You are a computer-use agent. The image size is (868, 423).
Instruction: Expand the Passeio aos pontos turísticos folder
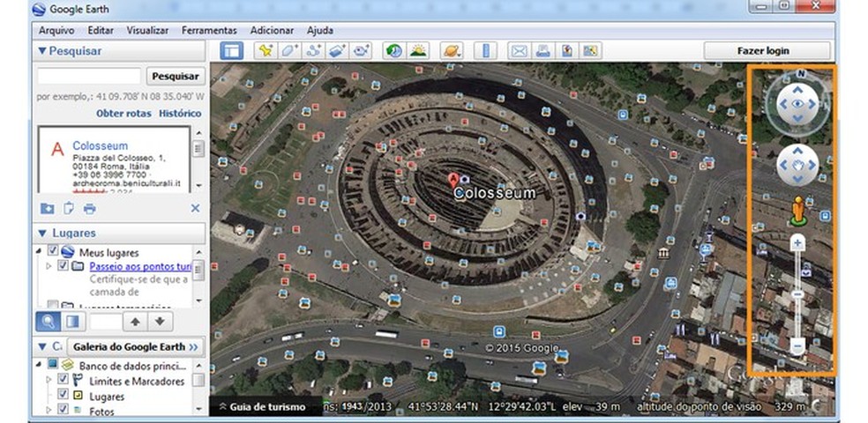click(x=49, y=266)
